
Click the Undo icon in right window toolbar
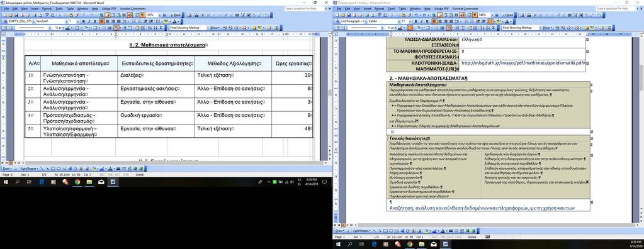pyautogui.click(x=417, y=15)
